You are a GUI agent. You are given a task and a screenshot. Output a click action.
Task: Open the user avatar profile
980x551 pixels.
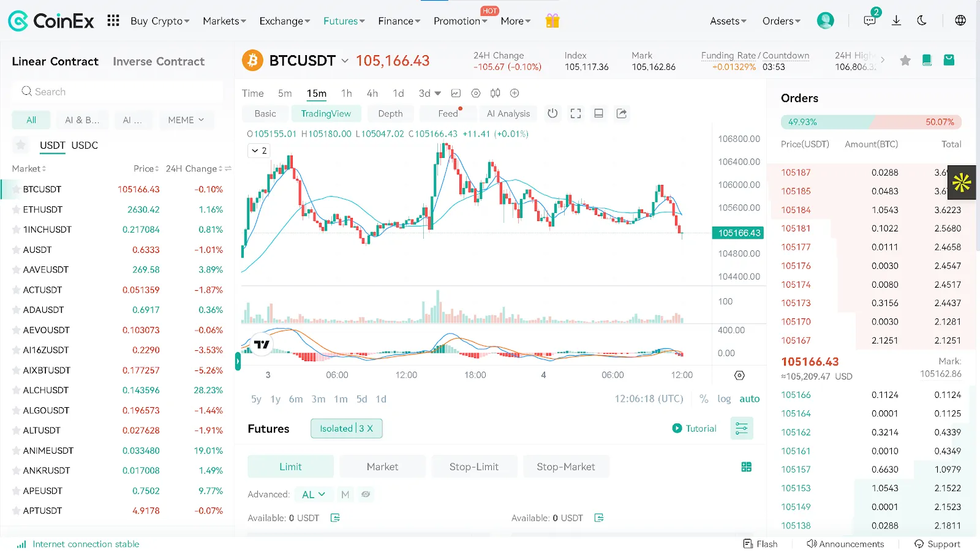pos(826,21)
